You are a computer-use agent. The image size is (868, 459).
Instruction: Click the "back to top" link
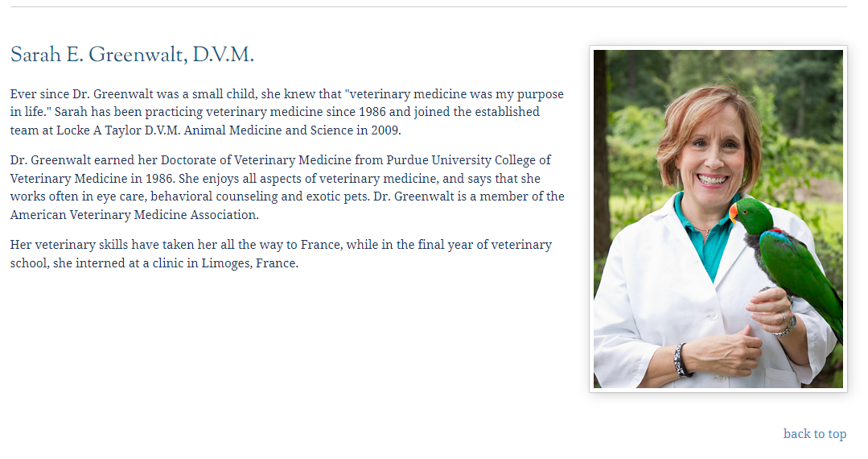click(x=814, y=434)
